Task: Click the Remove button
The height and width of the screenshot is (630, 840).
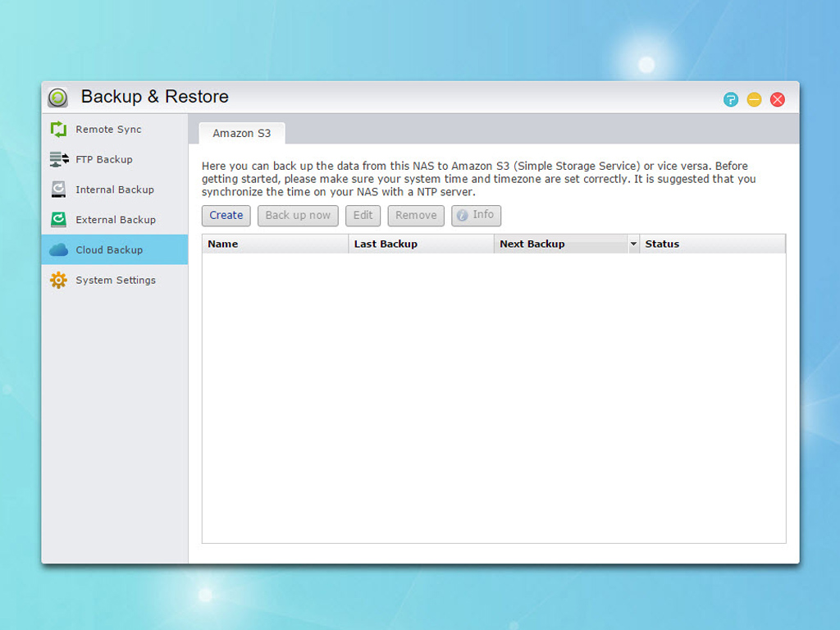Action: (416, 216)
